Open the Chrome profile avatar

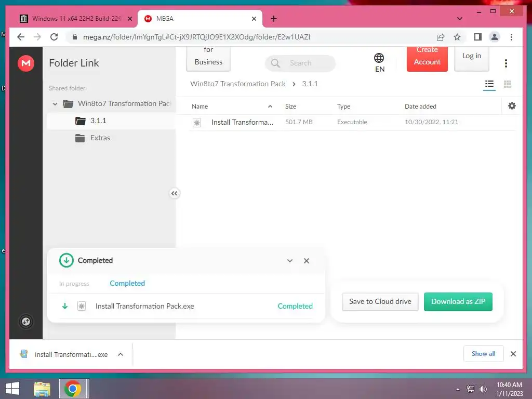point(495,37)
